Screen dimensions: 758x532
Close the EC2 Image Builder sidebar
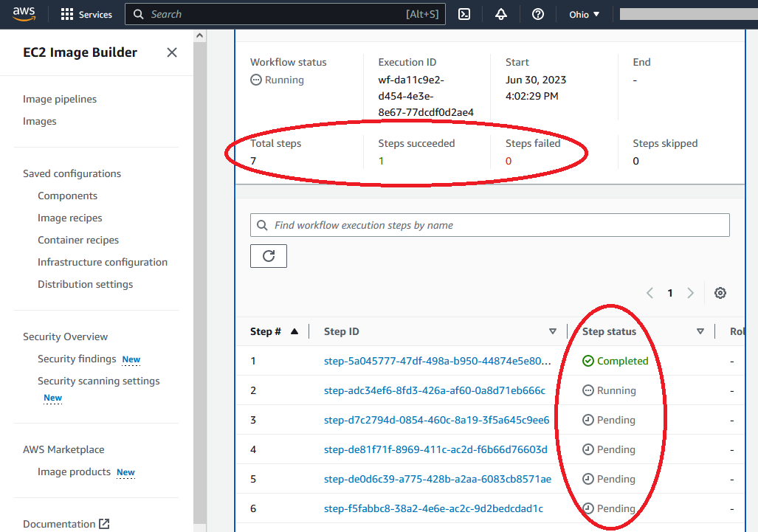click(172, 52)
